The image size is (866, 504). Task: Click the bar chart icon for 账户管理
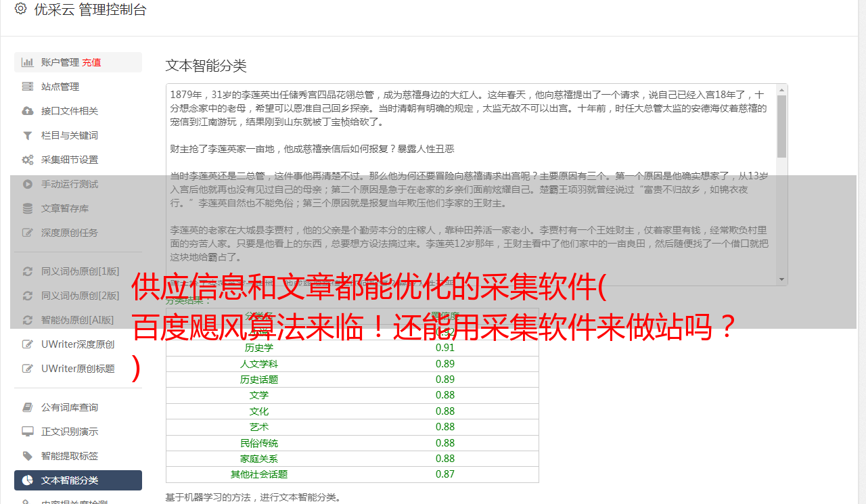28,62
